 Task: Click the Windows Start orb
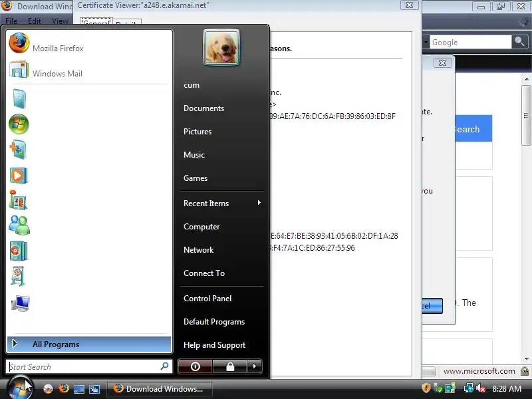20,388
